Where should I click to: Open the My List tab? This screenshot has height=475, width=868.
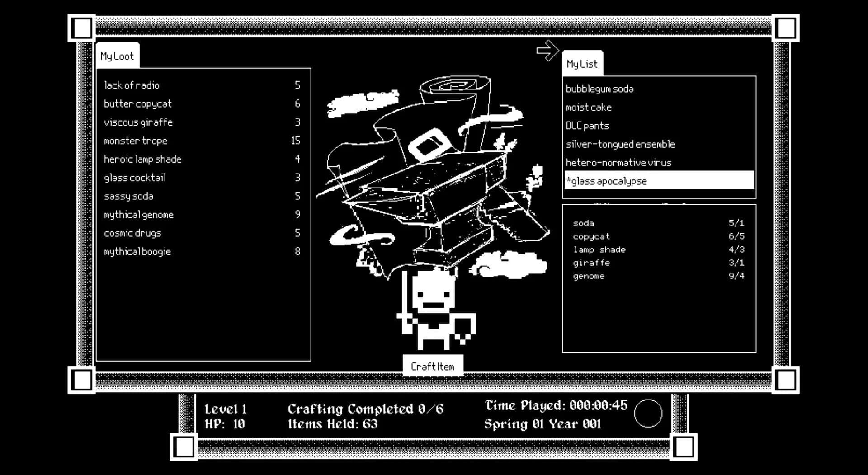[x=583, y=63]
